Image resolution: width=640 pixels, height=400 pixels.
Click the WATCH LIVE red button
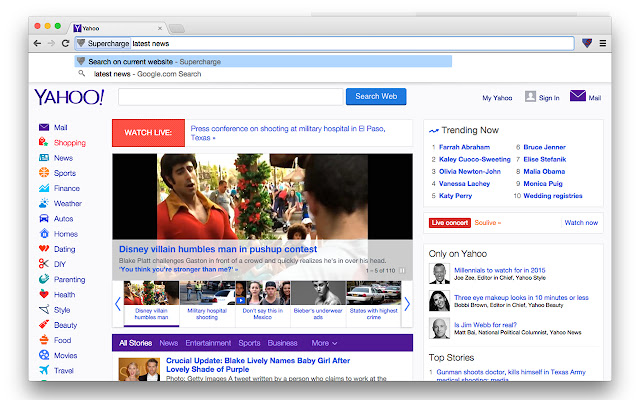click(148, 133)
